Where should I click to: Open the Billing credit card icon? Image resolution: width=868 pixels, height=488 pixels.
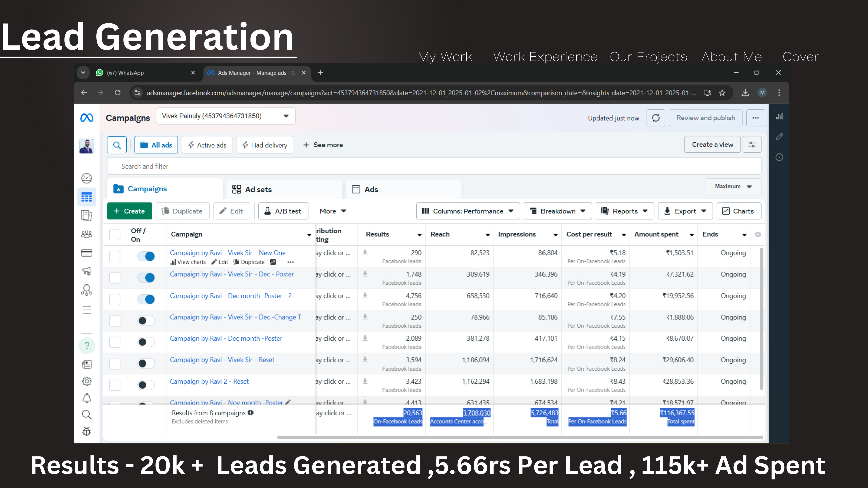(x=87, y=253)
